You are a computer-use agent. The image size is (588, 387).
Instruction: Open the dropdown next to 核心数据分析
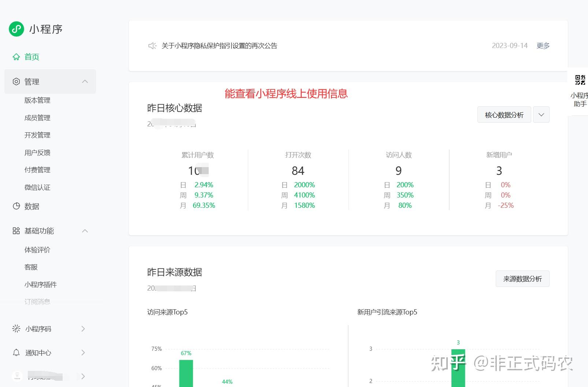[541, 115]
